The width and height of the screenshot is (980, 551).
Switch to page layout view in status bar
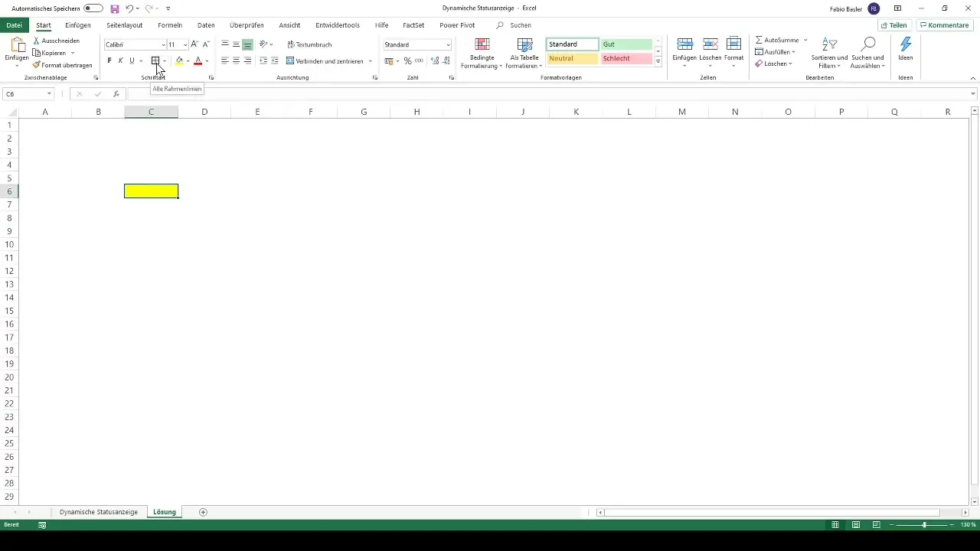click(855, 525)
